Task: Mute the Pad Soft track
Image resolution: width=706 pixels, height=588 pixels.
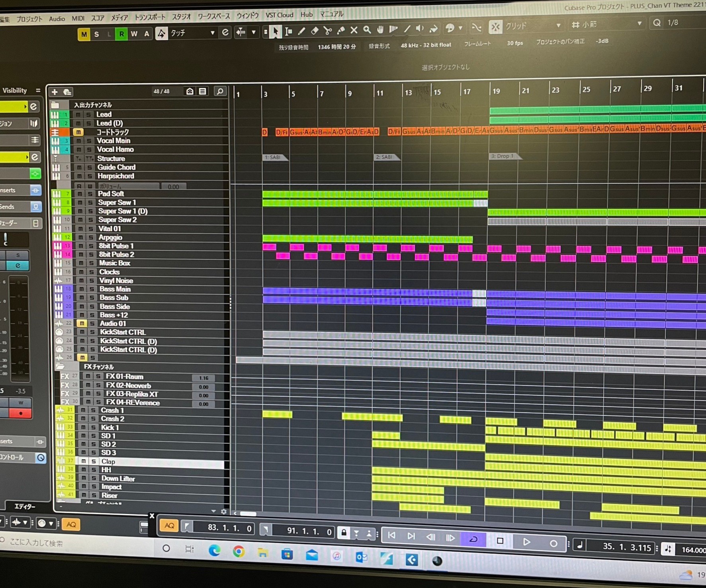Action: 80,194
